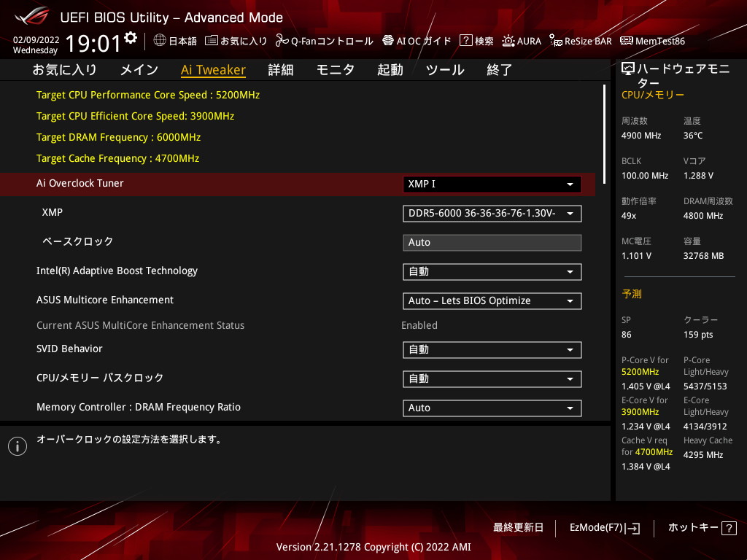Click the 1.288 V core voltage value
Image resolution: width=747 pixels, height=560 pixels.
pyautogui.click(x=698, y=176)
